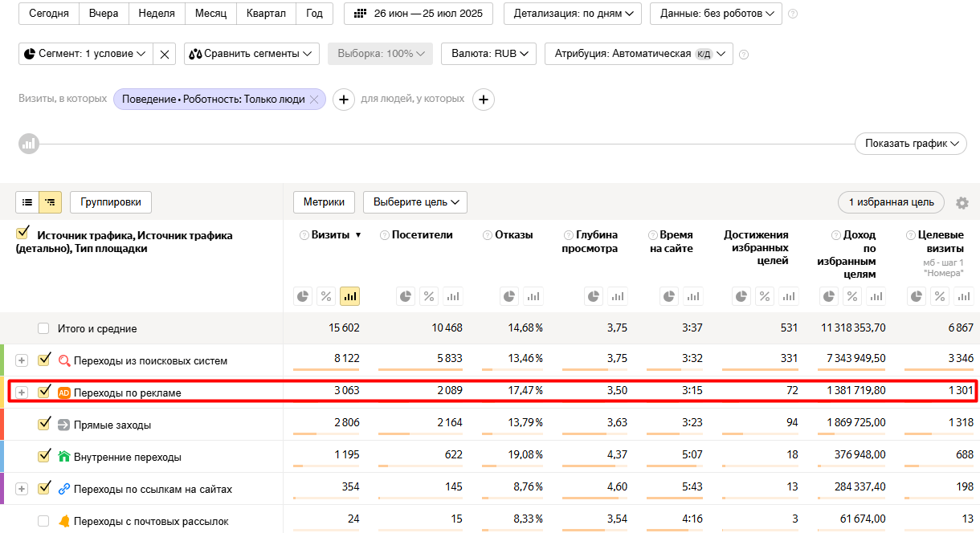Switch to flat list view icon
Image resolution: width=980 pixels, height=533 pixels.
coord(27,202)
